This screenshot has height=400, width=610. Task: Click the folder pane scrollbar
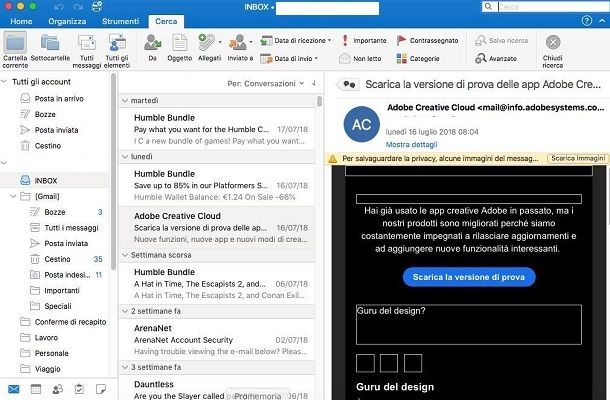pyautogui.click(x=113, y=171)
